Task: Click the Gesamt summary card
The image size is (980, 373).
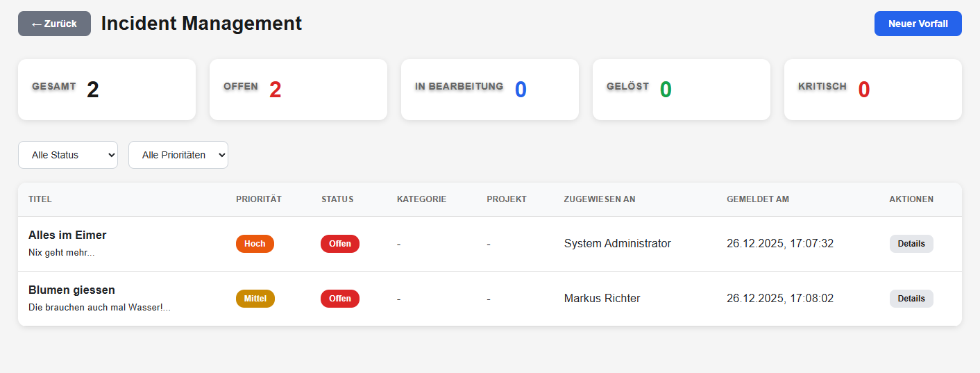Action: click(x=107, y=90)
